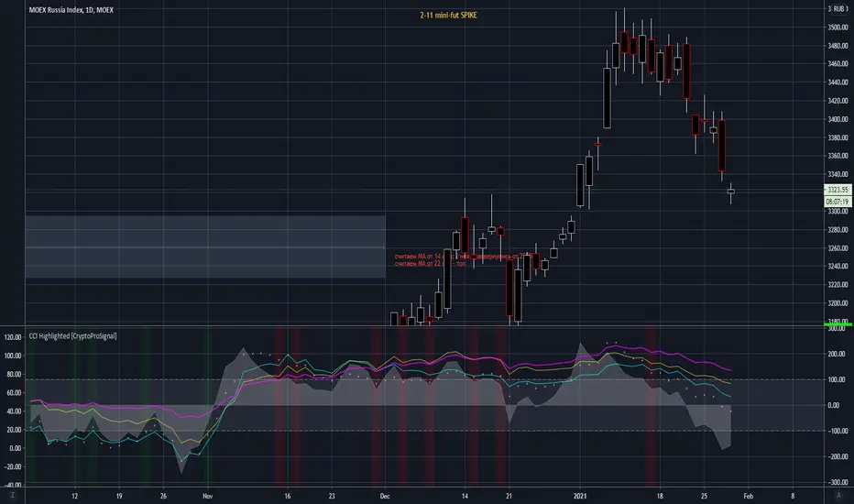Click the Nov label on the time axis
Screen dimensions: 854x504
click(207, 497)
